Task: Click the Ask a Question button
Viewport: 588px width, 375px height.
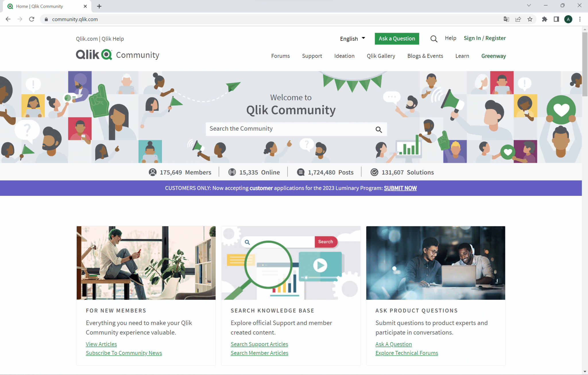Action: [396, 38]
